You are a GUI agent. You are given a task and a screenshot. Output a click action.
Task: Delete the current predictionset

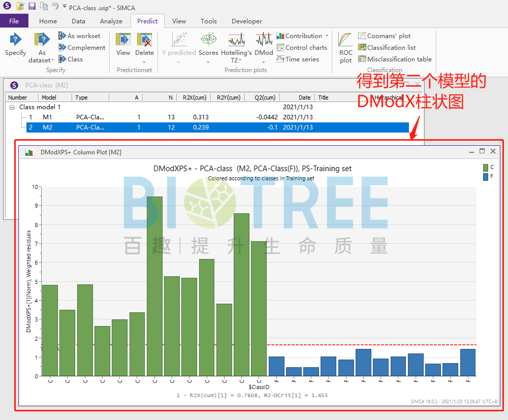pyautogui.click(x=144, y=45)
